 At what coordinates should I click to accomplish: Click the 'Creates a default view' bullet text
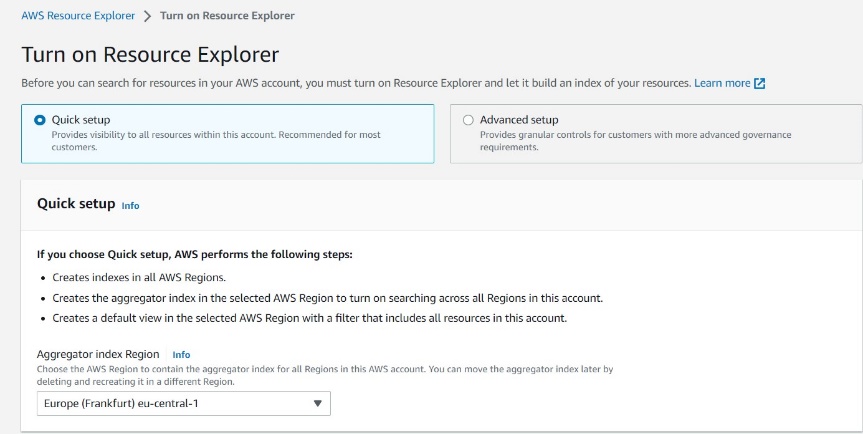[x=309, y=318]
